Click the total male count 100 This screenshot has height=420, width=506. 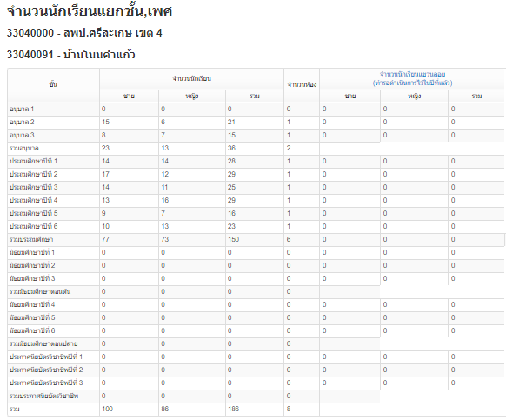pos(107,409)
